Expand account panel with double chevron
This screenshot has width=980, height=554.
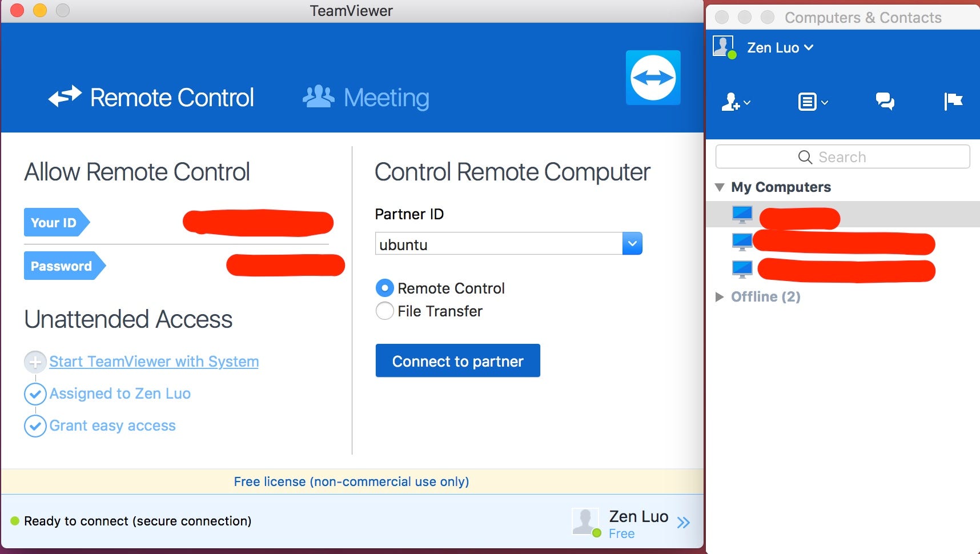click(x=683, y=522)
